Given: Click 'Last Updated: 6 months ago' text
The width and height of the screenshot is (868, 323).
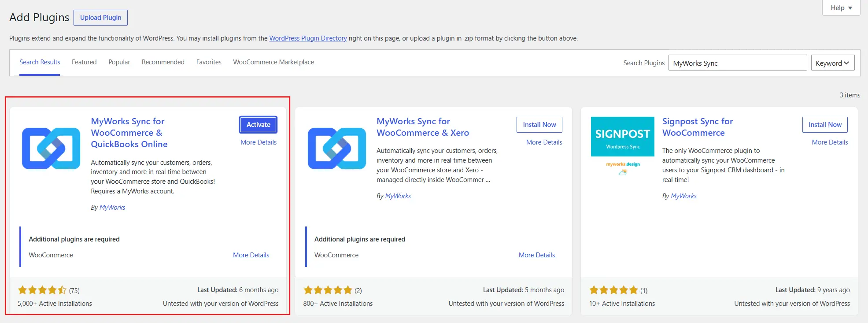Looking at the screenshot, I should coord(238,290).
